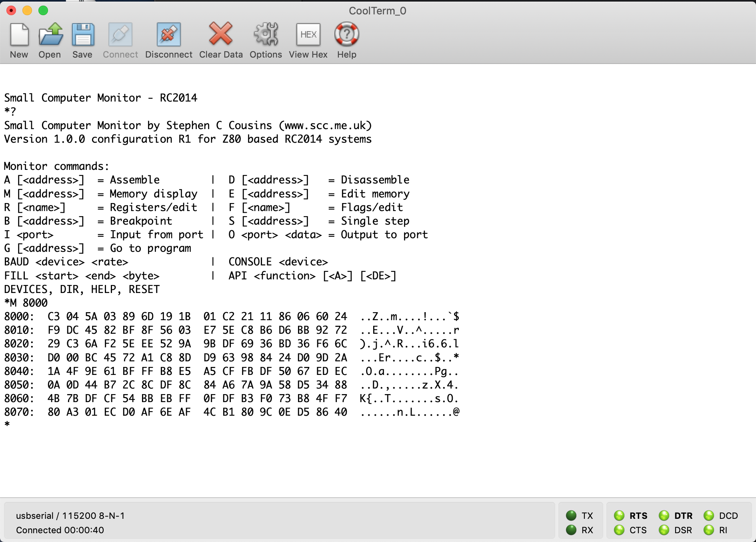Minimize the CoolTerm window with yellow button
Screen dimensions: 756x542
[27, 10]
